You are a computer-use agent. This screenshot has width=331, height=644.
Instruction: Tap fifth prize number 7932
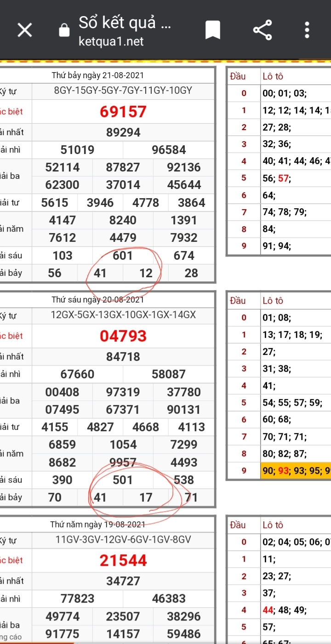tap(184, 238)
